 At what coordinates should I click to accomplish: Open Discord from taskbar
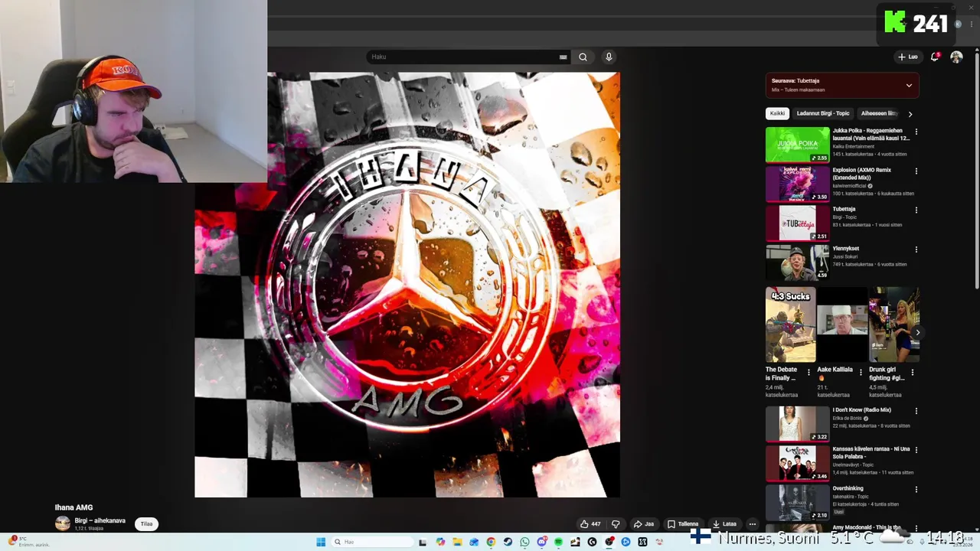(541, 542)
